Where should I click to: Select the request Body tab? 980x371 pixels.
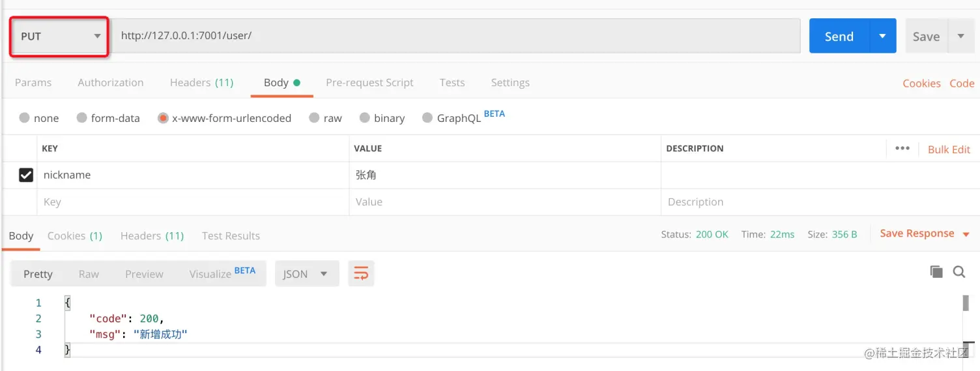[281, 82]
